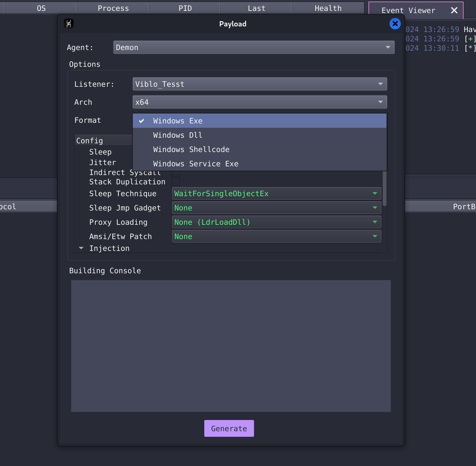This screenshot has width=476, height=466.
Task: Collapse the Injection tree section
Action: tap(81, 248)
